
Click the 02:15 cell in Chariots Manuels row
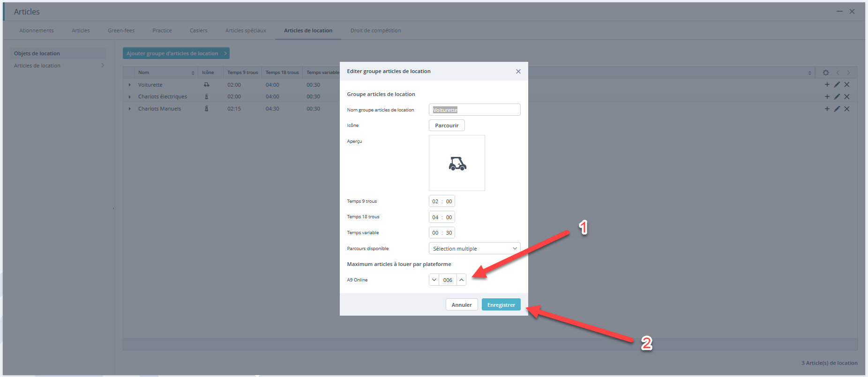tap(234, 109)
